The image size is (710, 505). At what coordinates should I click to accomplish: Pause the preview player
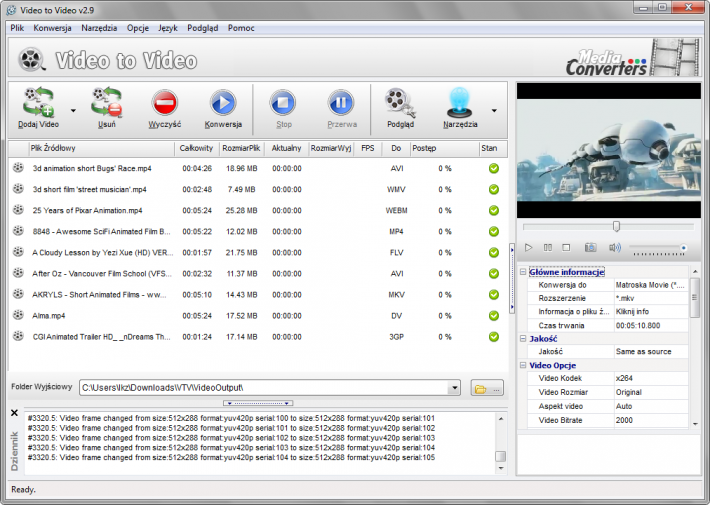point(547,248)
